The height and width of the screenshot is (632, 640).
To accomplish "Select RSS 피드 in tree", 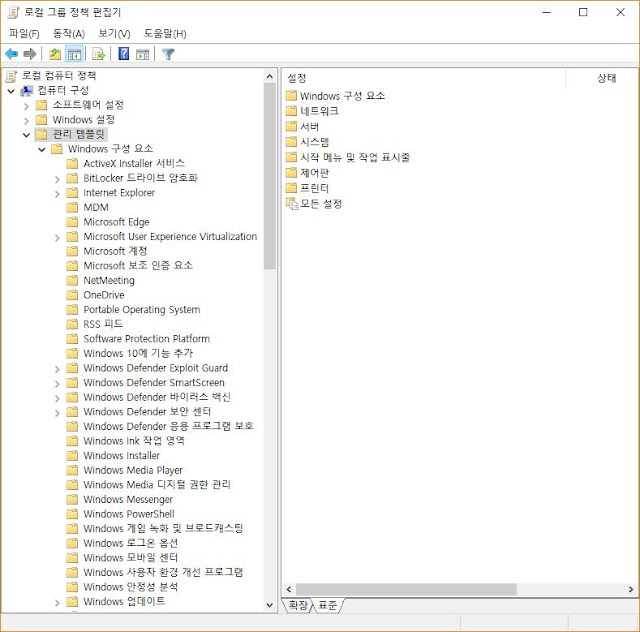I will [x=103, y=324].
